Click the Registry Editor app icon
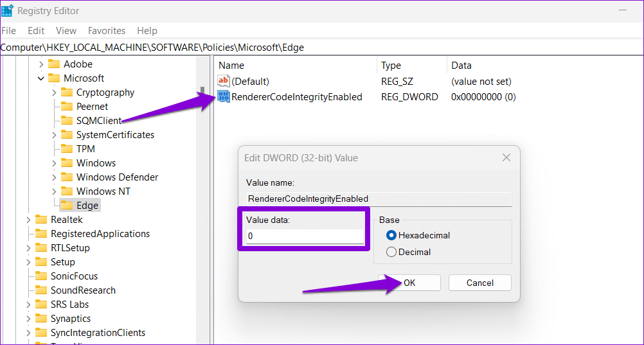 8,10
